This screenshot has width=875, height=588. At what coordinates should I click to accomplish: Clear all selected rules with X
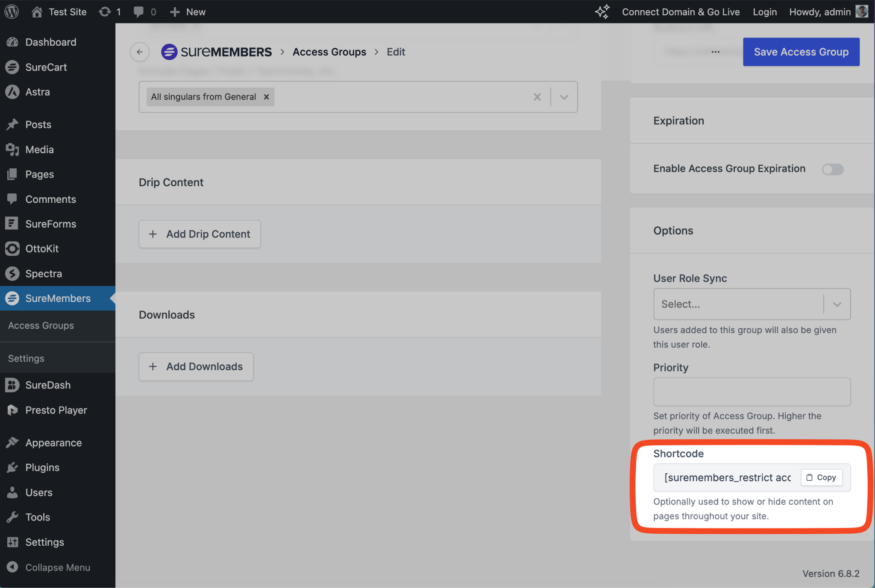click(537, 97)
